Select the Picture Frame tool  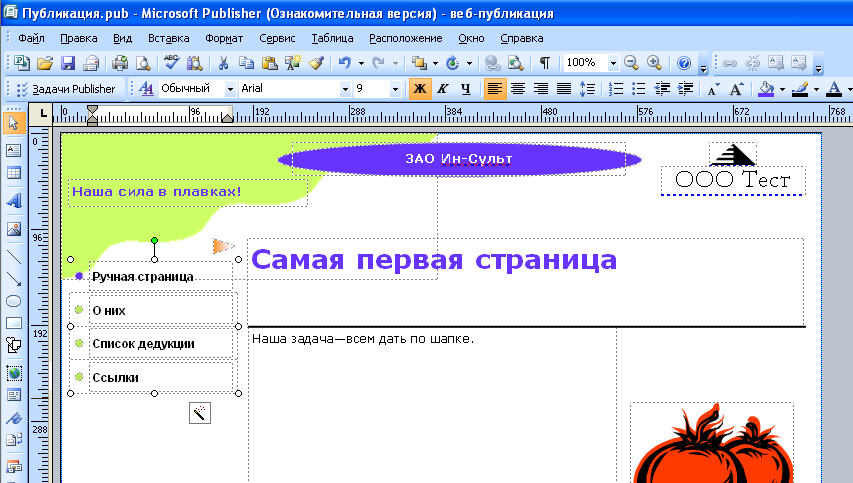(x=14, y=228)
